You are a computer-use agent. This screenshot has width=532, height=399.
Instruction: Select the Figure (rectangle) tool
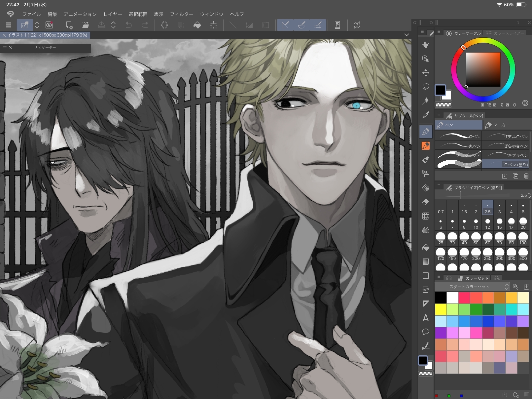coord(426,276)
